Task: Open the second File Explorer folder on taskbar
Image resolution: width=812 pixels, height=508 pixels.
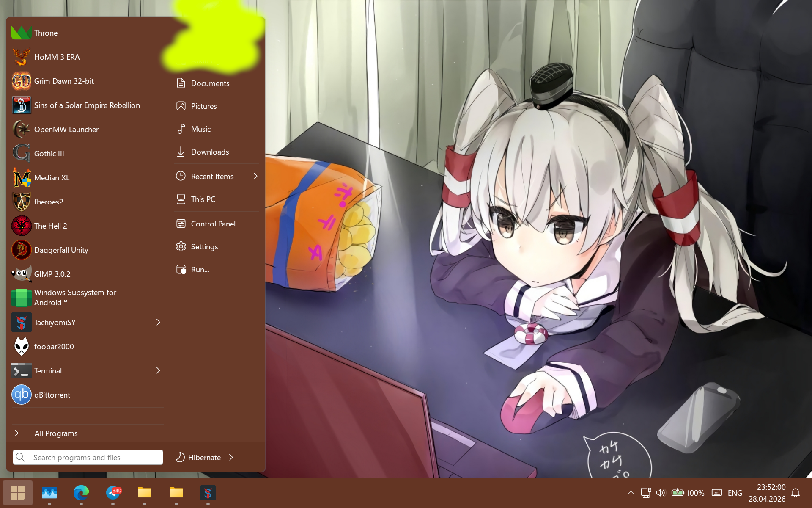Action: (x=176, y=493)
